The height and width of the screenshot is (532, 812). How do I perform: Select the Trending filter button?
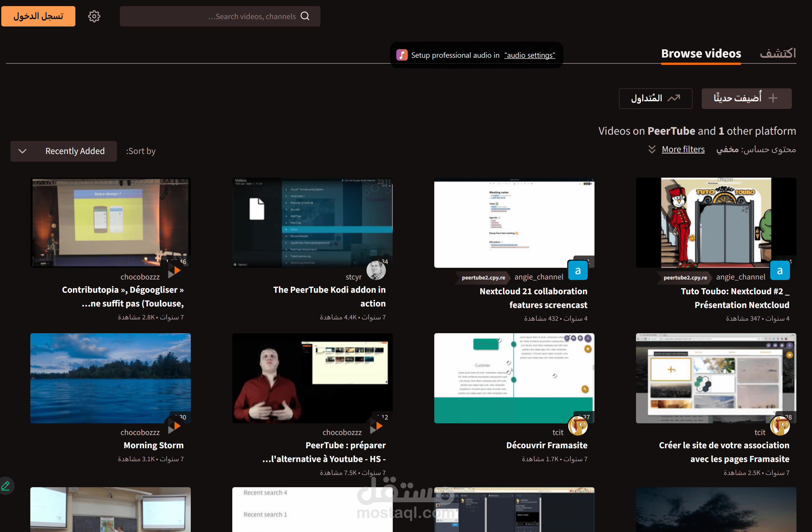[x=655, y=99]
